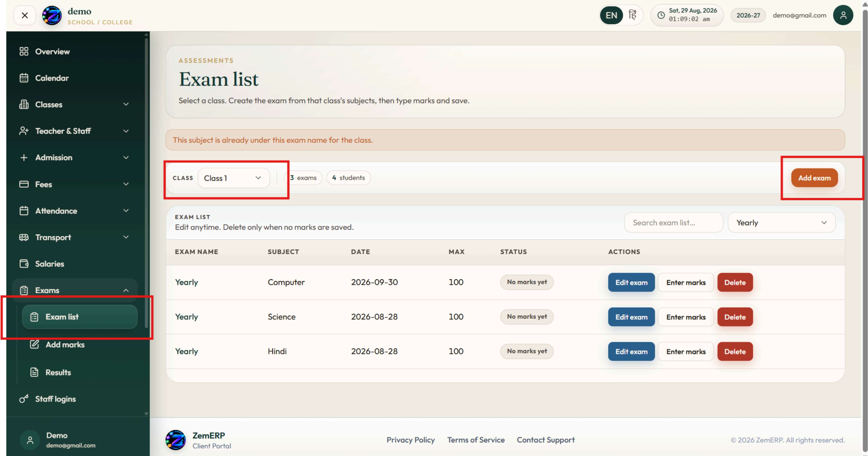Click the 3 exams badge
This screenshot has width=868, height=456.
pyautogui.click(x=303, y=178)
